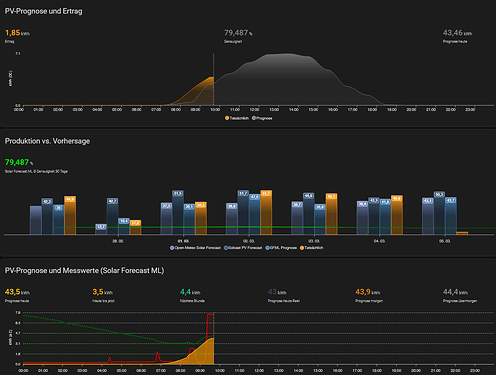496x375 pixels.
Task: Select the orange Tatsächlich bar for 04.03.
Action: [397, 215]
